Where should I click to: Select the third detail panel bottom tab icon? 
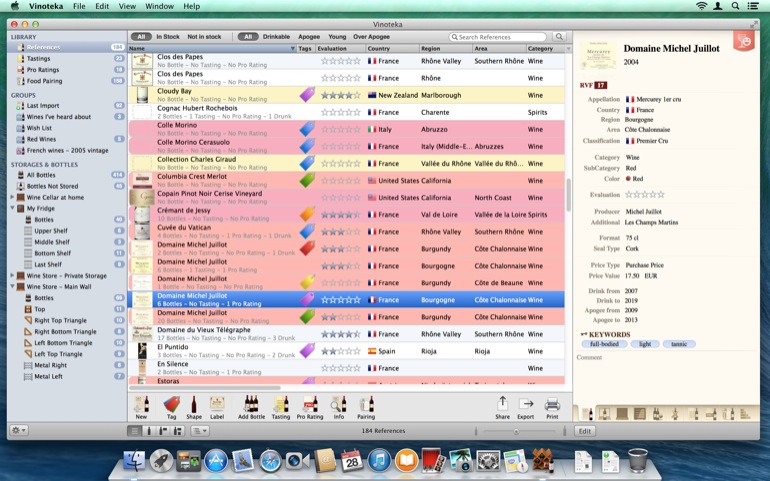[x=622, y=414]
